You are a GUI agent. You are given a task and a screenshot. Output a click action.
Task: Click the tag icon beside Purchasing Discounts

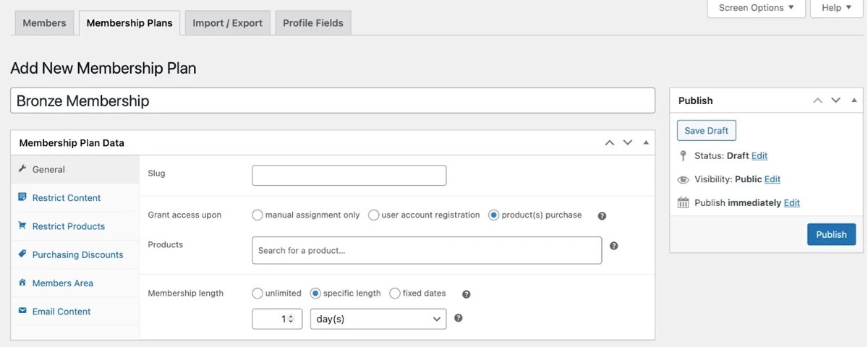[x=22, y=254]
